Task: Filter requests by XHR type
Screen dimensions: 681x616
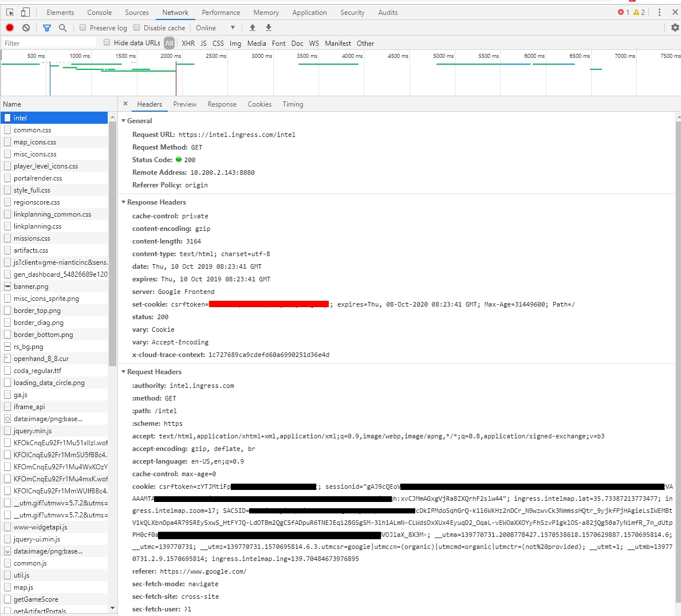Action: [x=188, y=44]
